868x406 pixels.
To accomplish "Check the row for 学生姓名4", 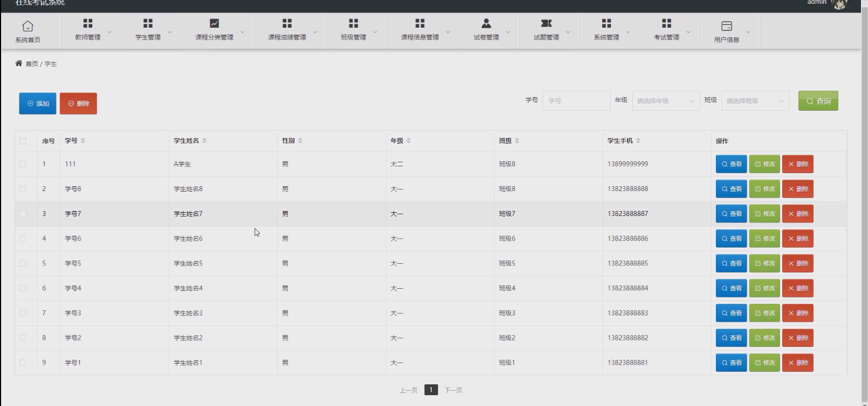I will point(23,288).
